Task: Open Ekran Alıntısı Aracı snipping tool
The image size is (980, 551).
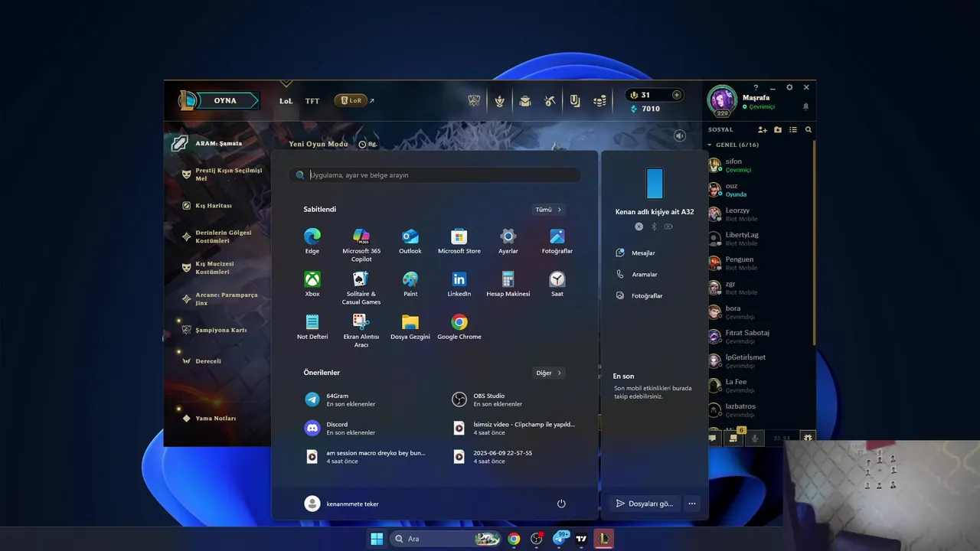Action: pos(361,331)
